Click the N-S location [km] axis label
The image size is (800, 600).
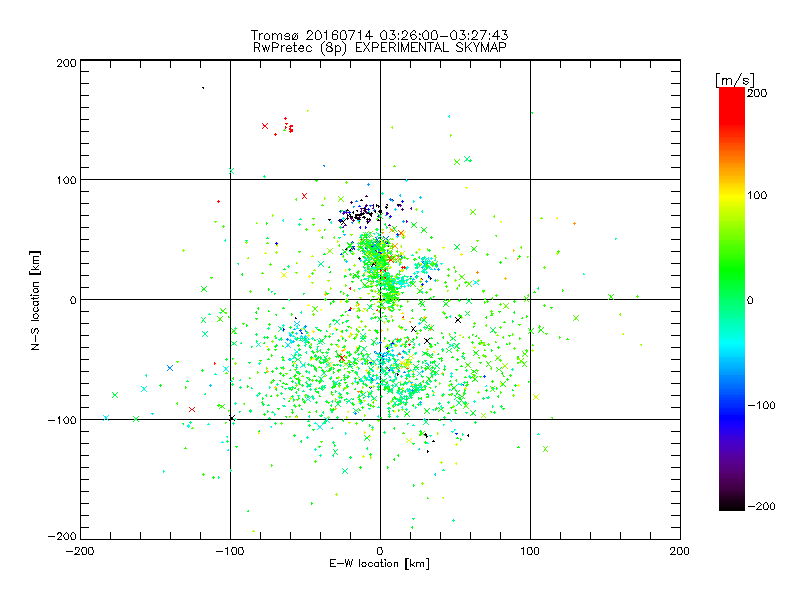pyautogui.click(x=35, y=300)
